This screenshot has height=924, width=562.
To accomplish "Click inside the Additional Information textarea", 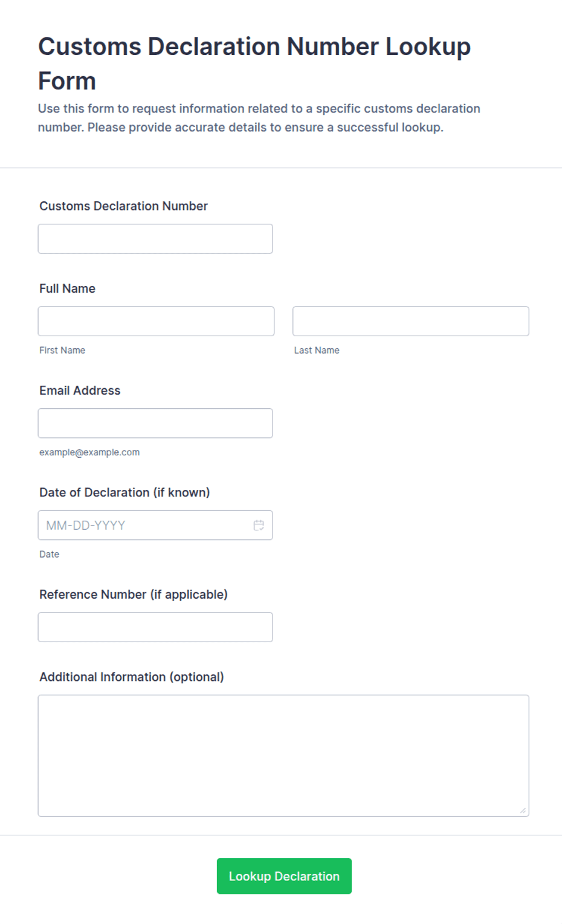I will click(283, 756).
